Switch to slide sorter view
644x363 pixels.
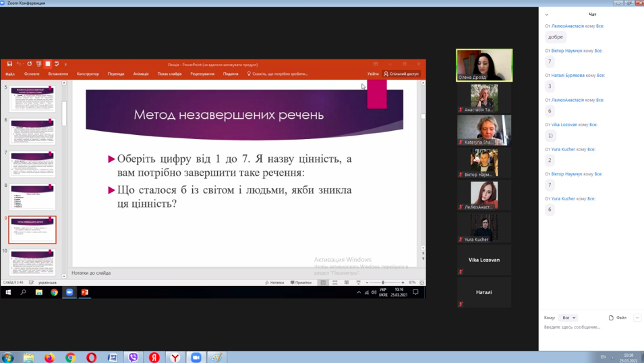tap(335, 283)
